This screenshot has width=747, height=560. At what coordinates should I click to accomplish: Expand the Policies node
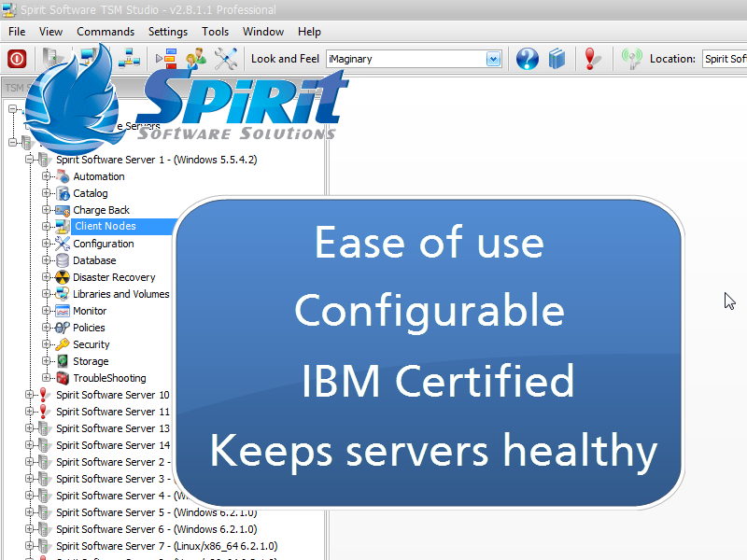click(46, 328)
